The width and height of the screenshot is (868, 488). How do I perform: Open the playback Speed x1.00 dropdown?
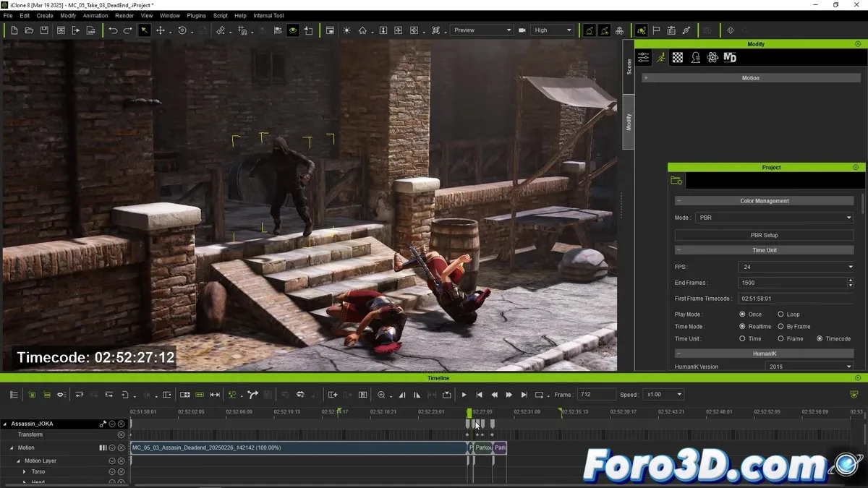663,395
